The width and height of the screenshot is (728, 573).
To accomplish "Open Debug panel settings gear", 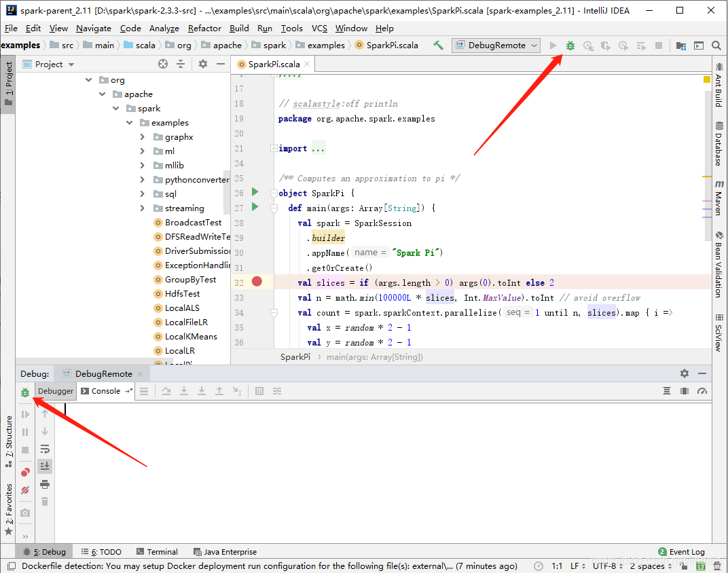I will pos(685,373).
